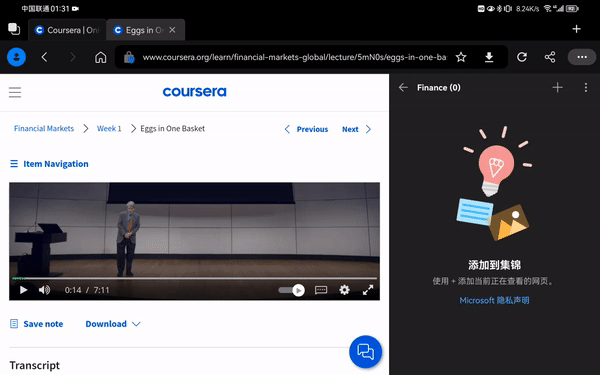
Task: View site security lock info
Action: coord(129,57)
